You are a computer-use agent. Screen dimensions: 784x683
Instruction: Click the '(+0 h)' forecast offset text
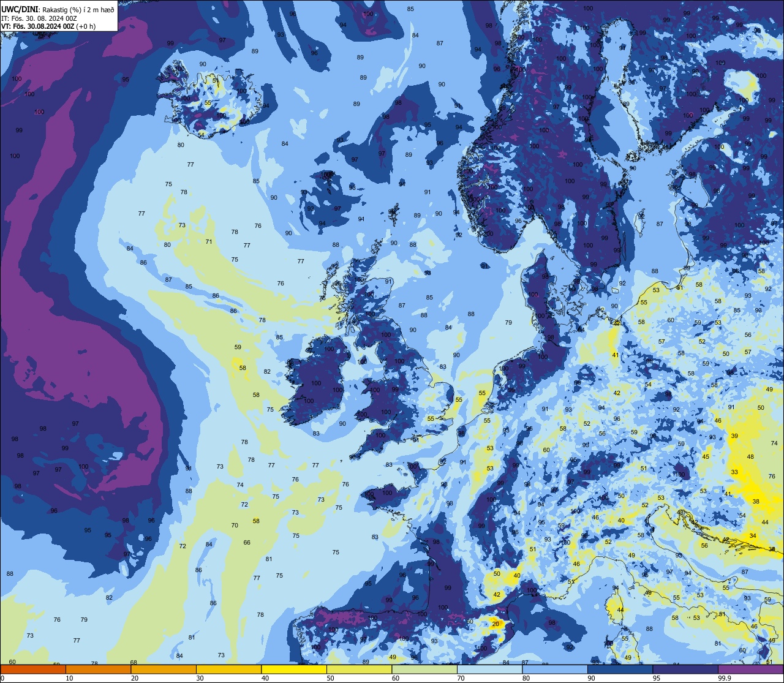(86, 26)
